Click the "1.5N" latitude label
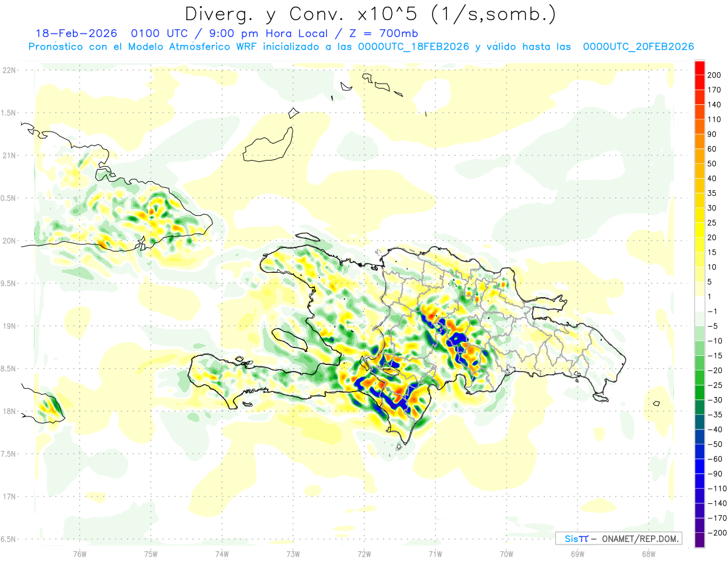Image resolution: width=728 pixels, height=562 pixels. click(x=8, y=113)
